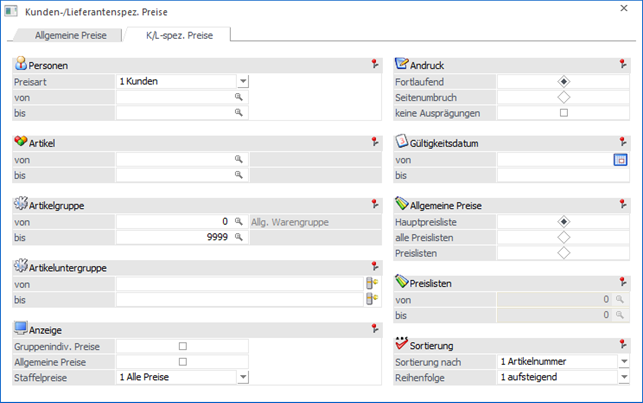Click the search icon in Personen von field
The width and height of the screenshot is (643, 403).
point(239,97)
